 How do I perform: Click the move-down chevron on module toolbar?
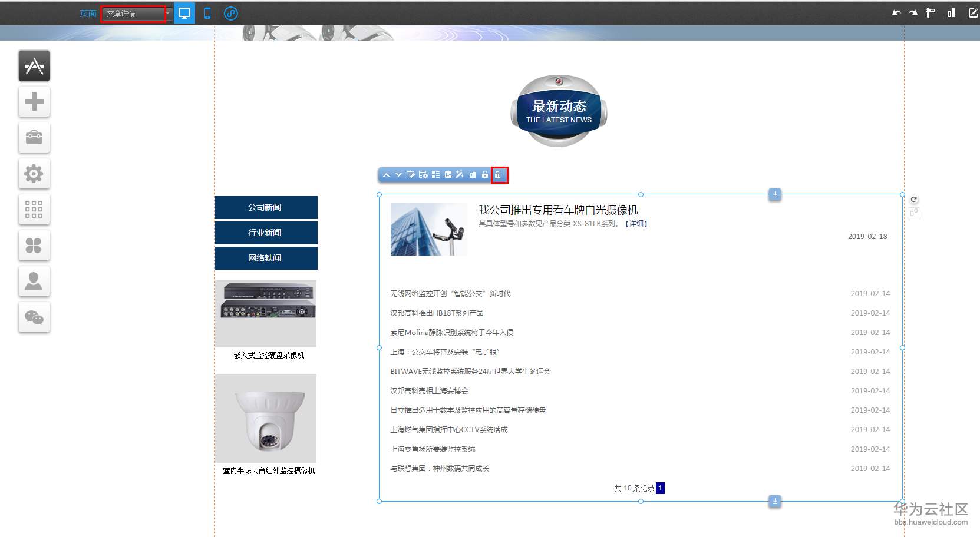coord(398,174)
